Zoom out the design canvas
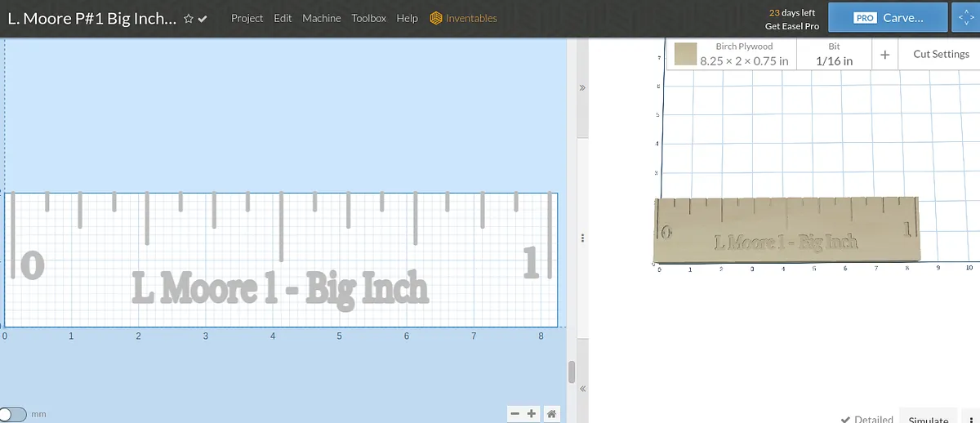980x423 pixels. click(x=515, y=414)
